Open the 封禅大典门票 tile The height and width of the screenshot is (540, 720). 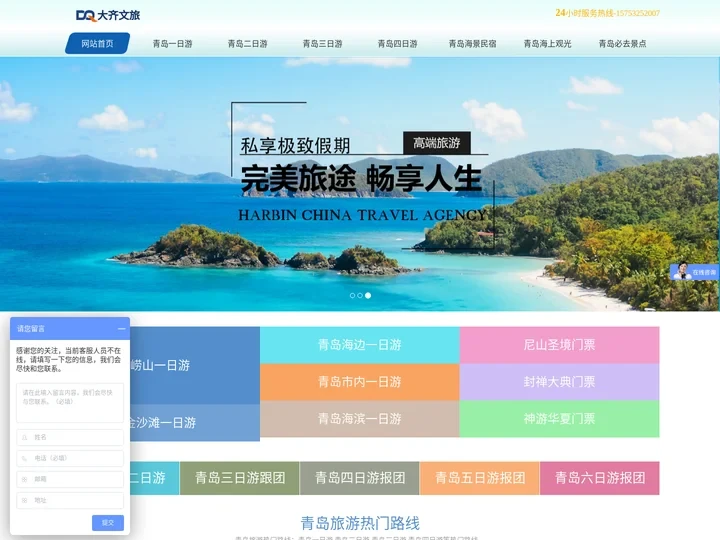[x=559, y=382]
